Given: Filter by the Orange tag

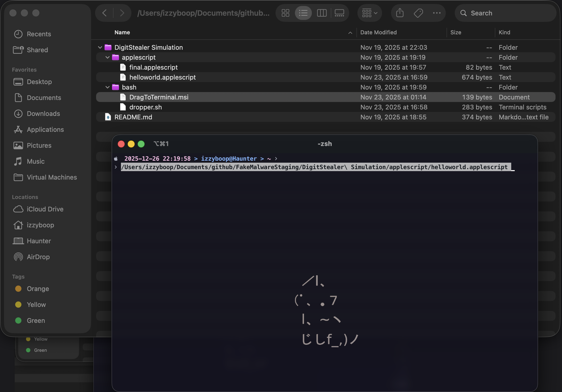Looking at the screenshot, I should 38,289.
